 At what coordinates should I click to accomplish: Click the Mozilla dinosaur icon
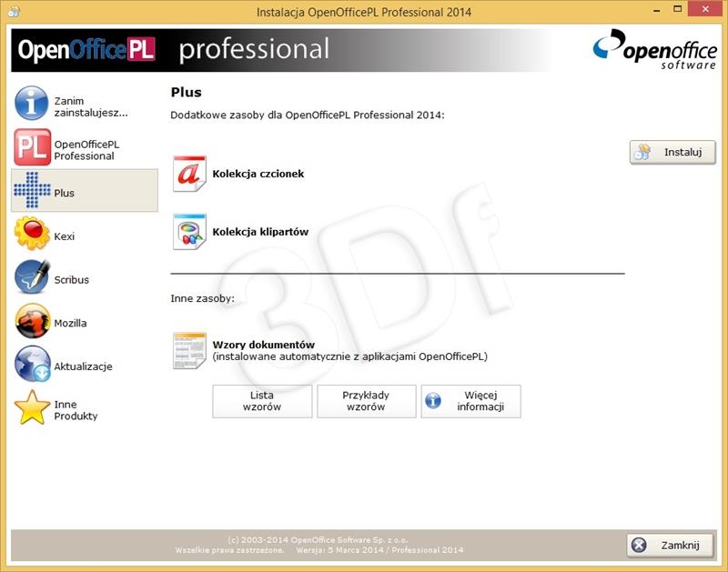pos(32,321)
